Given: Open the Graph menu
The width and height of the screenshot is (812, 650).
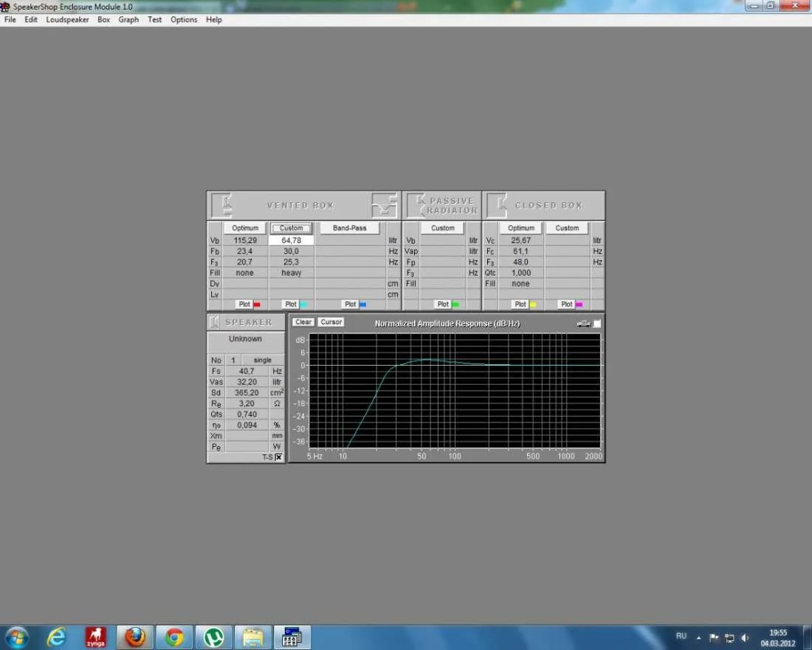Looking at the screenshot, I should click(128, 20).
